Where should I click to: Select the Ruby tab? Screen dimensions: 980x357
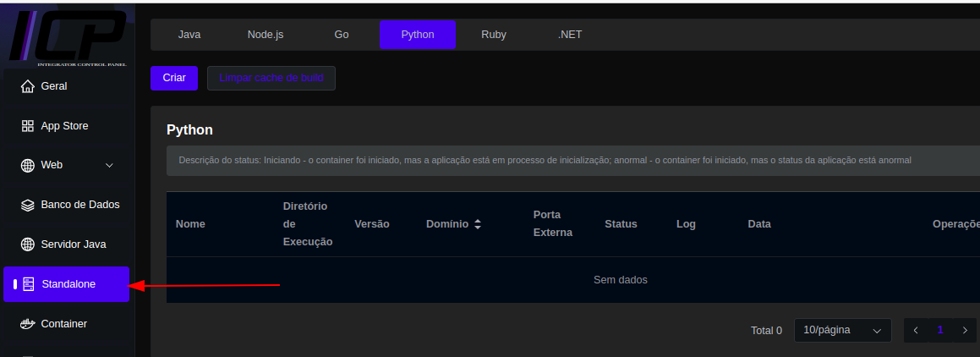(494, 35)
